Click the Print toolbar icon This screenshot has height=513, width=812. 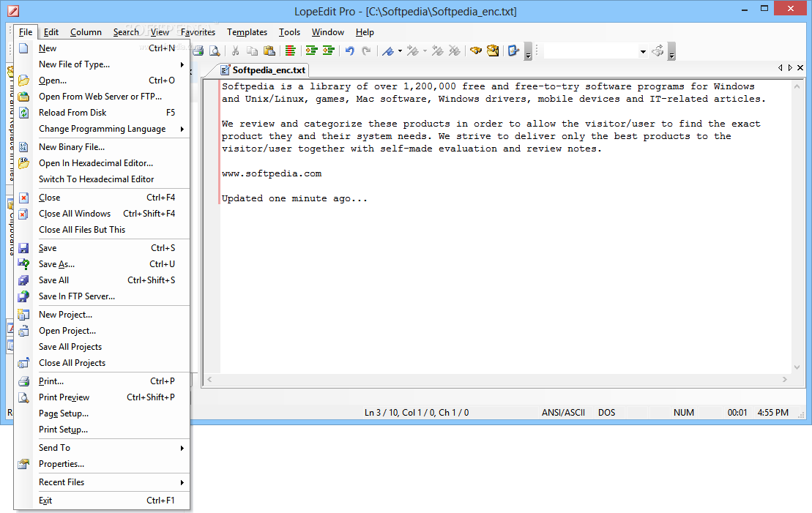198,50
